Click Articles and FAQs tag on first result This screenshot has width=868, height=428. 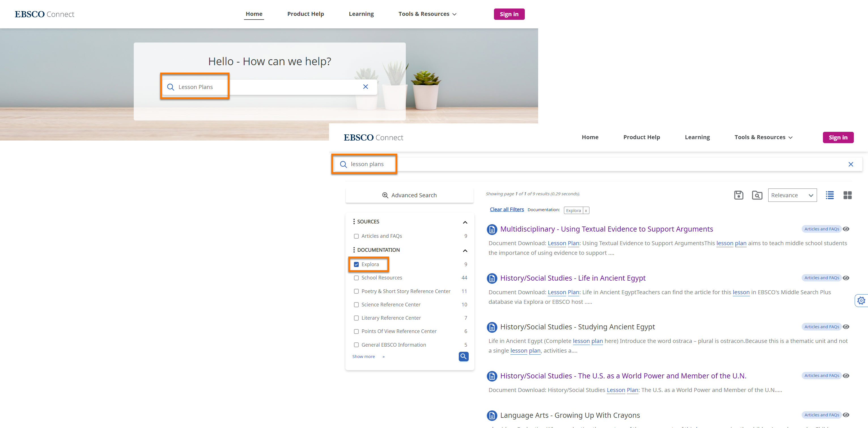822,229
